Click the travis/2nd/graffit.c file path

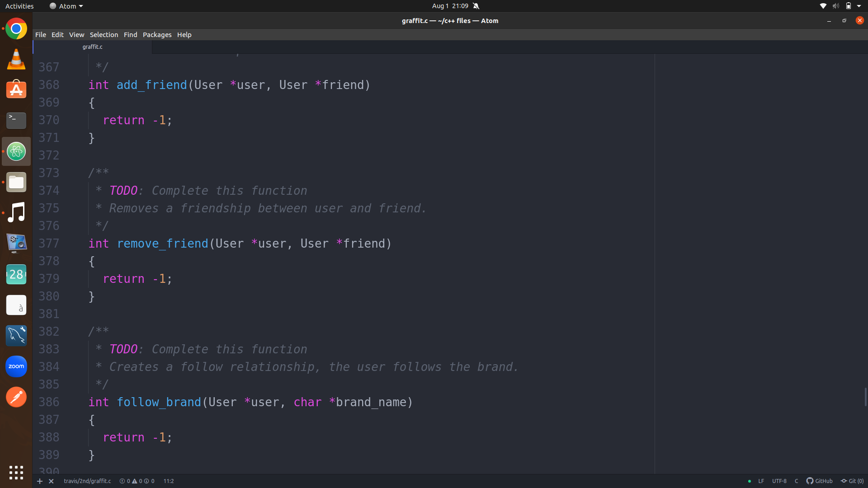(x=87, y=481)
